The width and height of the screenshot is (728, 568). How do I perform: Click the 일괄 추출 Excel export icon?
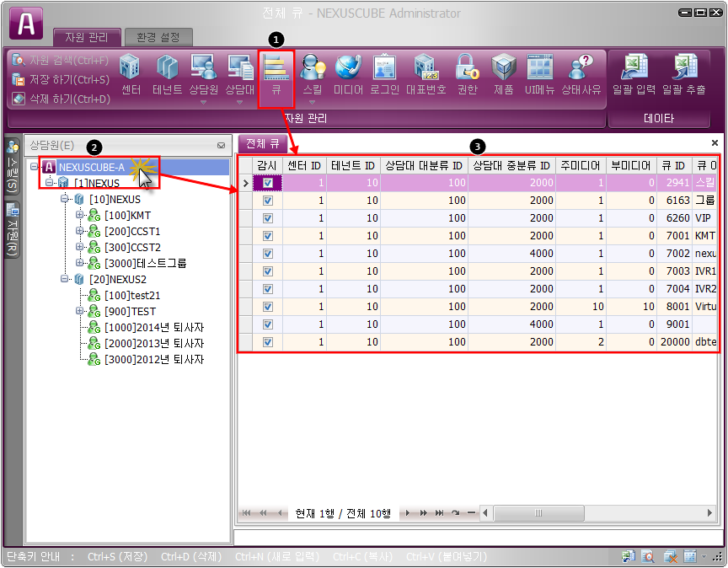click(683, 74)
